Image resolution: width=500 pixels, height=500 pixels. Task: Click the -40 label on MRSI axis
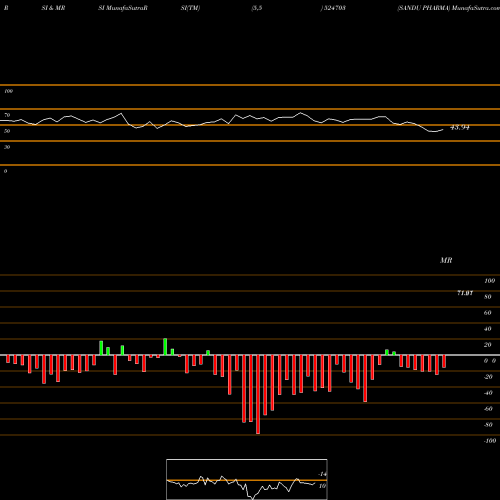coord(488,393)
